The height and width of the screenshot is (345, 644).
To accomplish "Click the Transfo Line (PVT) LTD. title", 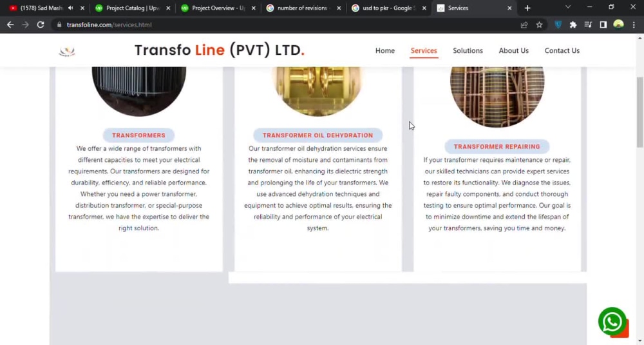I will click(x=220, y=50).
